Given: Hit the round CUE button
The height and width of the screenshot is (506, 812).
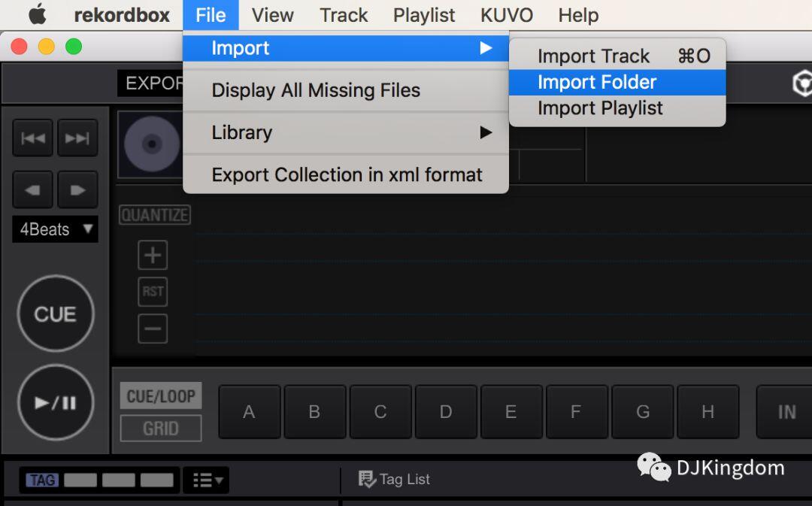Looking at the screenshot, I should [56, 314].
